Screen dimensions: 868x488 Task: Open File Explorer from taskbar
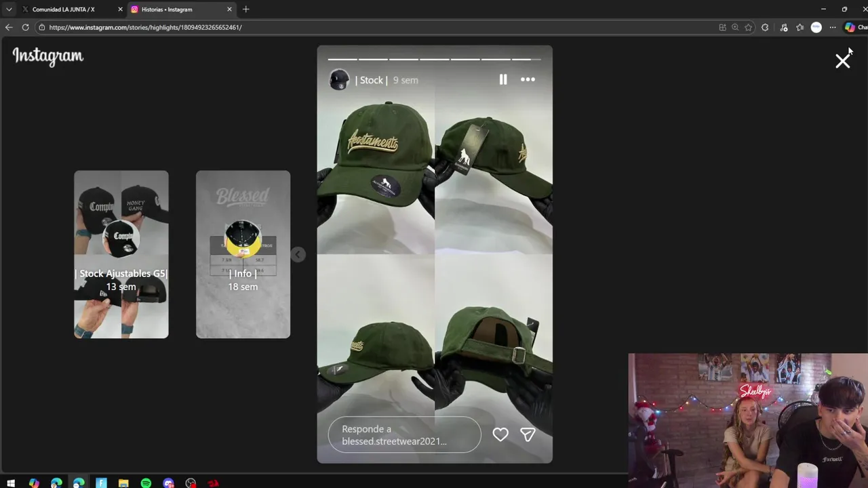coord(123,483)
